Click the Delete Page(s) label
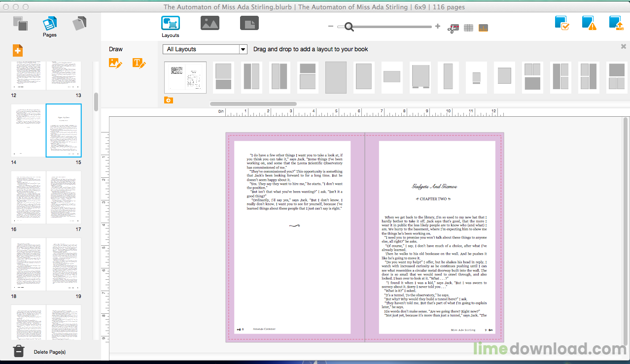 coord(50,352)
